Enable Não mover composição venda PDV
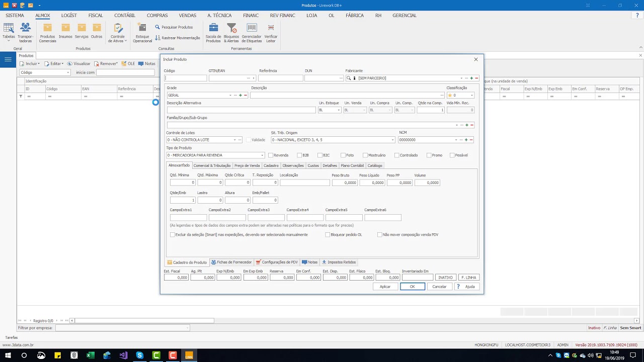The height and width of the screenshot is (362, 644). 380,235
